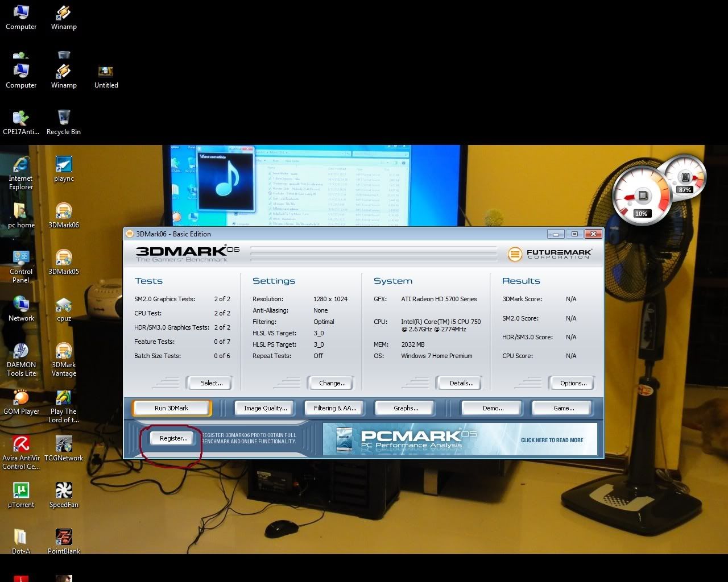This screenshot has width=728, height=582.
Task: Click the CPU usage gauge gadget
Action: pos(642,197)
